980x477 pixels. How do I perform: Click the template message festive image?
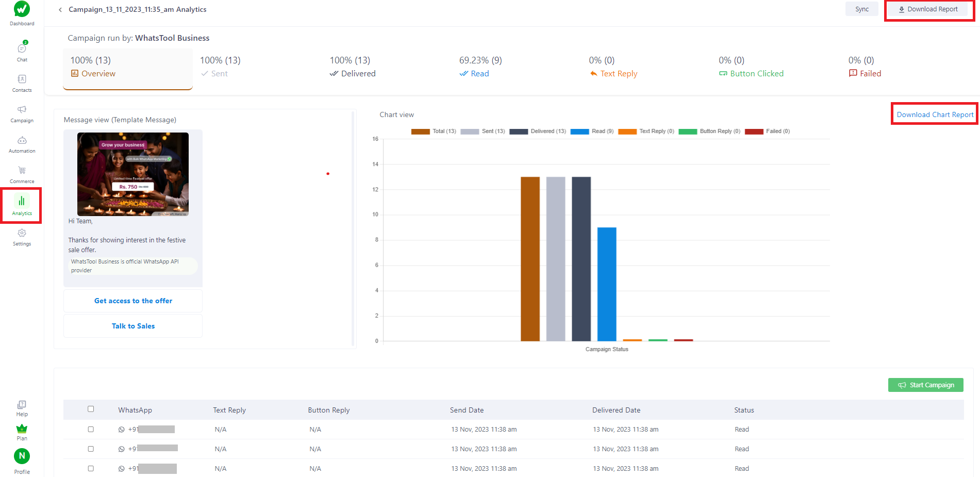[133, 174]
